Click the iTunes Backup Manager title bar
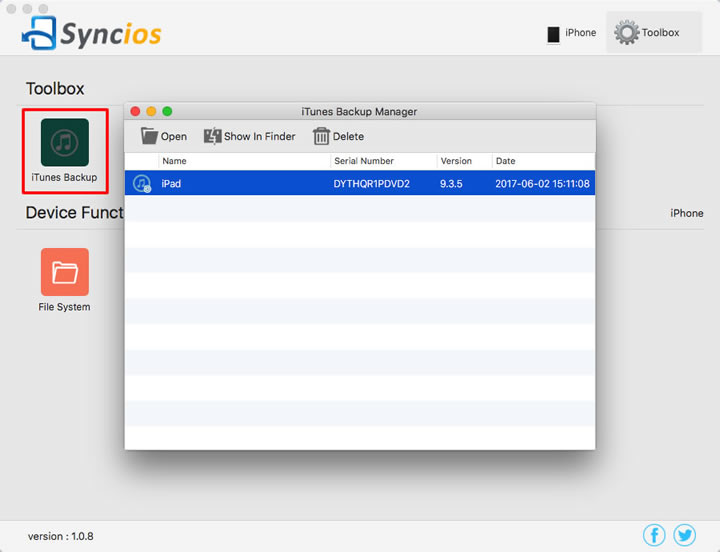Viewport: 720px width, 552px height. click(359, 112)
